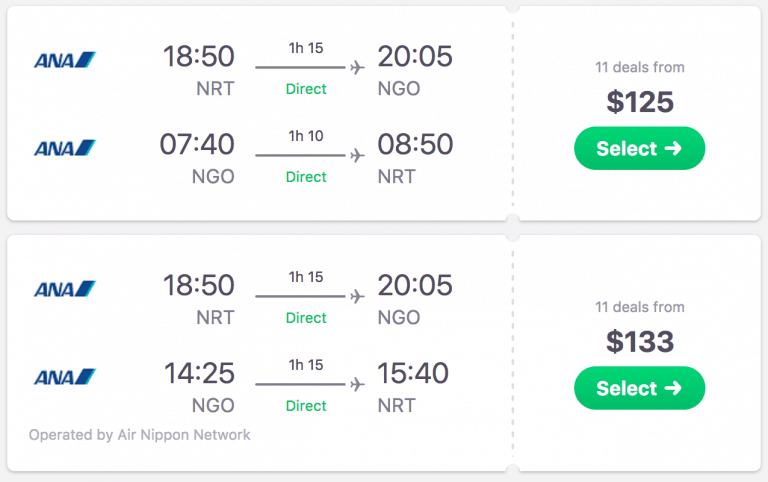The height and width of the screenshot is (482, 768).
Task: Click ANA logo on $125 card's outbound flight
Action: [64, 60]
